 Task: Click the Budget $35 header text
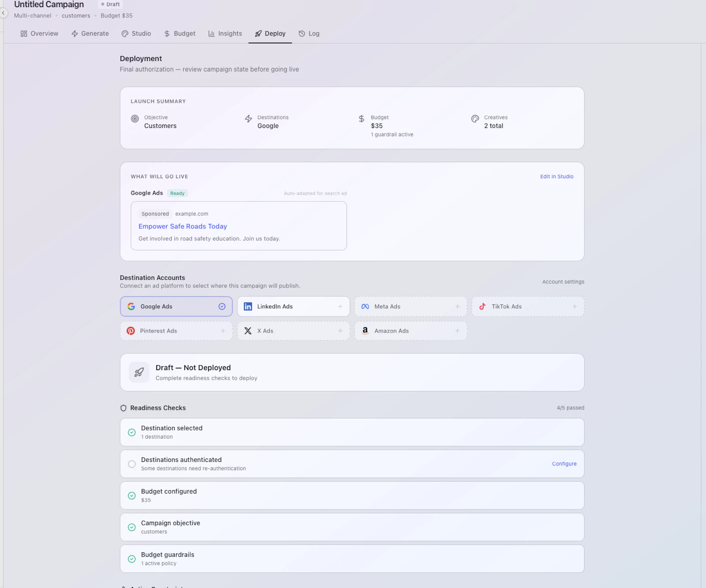[x=116, y=15]
